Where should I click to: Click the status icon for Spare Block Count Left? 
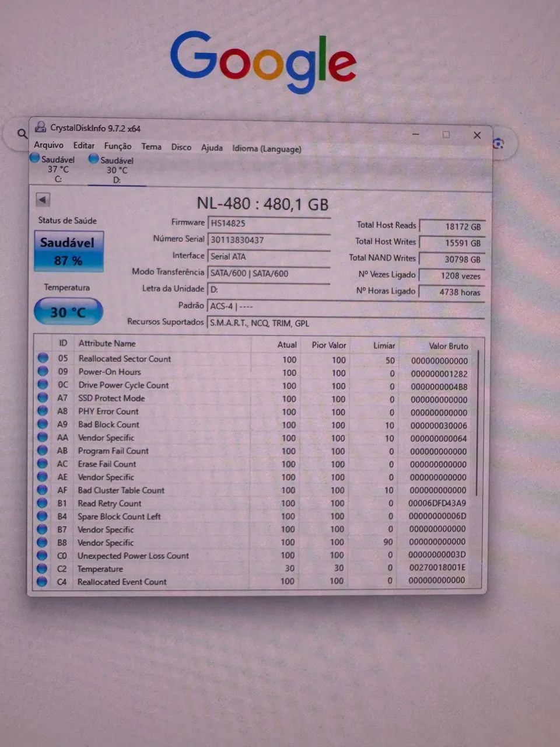pyautogui.click(x=42, y=516)
